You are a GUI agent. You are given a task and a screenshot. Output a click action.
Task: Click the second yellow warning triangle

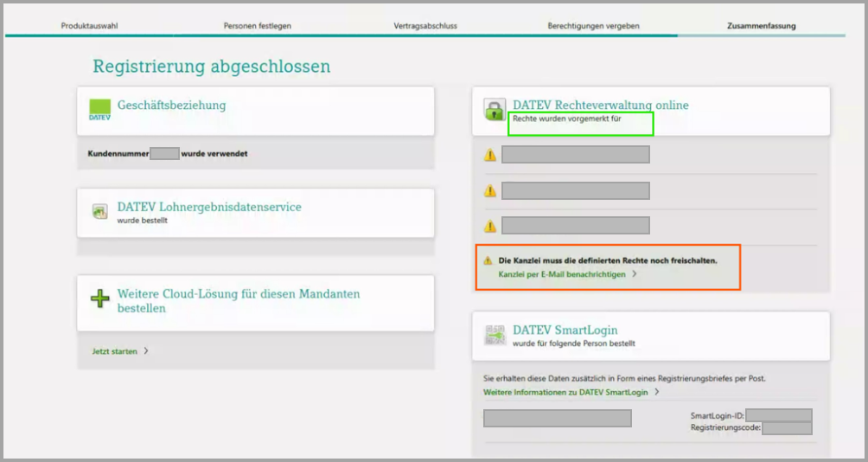pyautogui.click(x=490, y=190)
